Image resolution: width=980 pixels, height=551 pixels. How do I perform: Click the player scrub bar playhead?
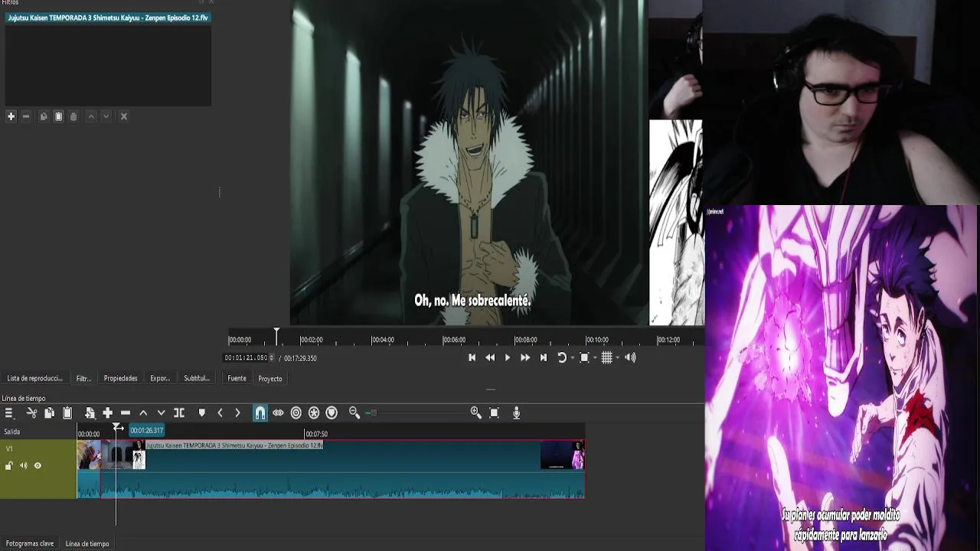(276, 336)
